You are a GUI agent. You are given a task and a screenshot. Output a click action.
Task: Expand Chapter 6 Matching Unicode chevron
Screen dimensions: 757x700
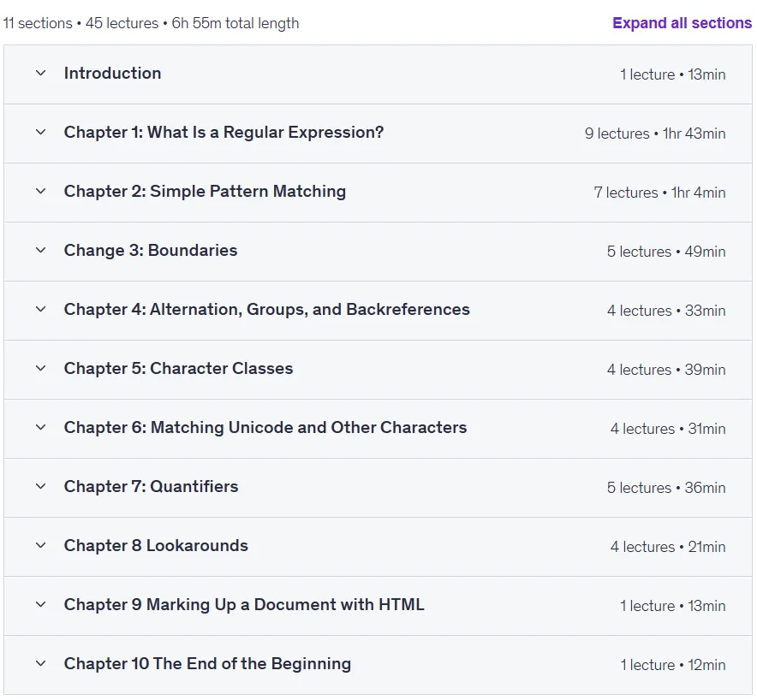coord(41,427)
